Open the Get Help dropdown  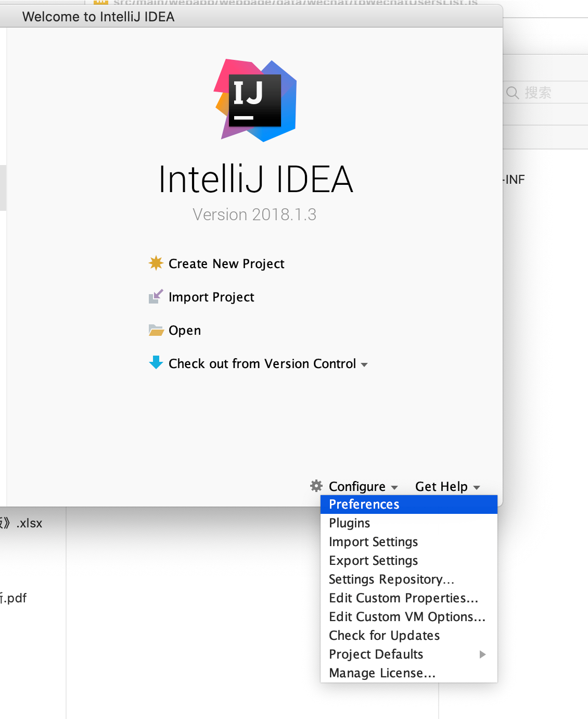[x=447, y=486]
